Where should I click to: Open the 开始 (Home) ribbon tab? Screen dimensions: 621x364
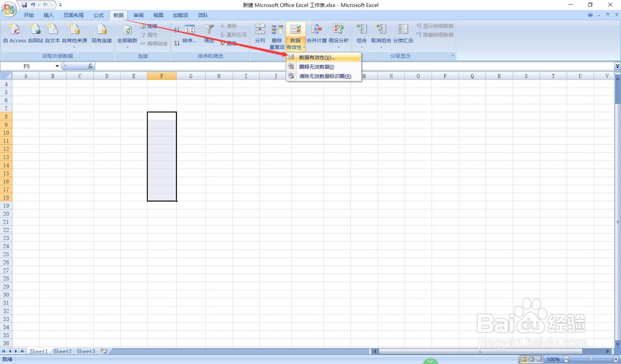[x=28, y=15]
